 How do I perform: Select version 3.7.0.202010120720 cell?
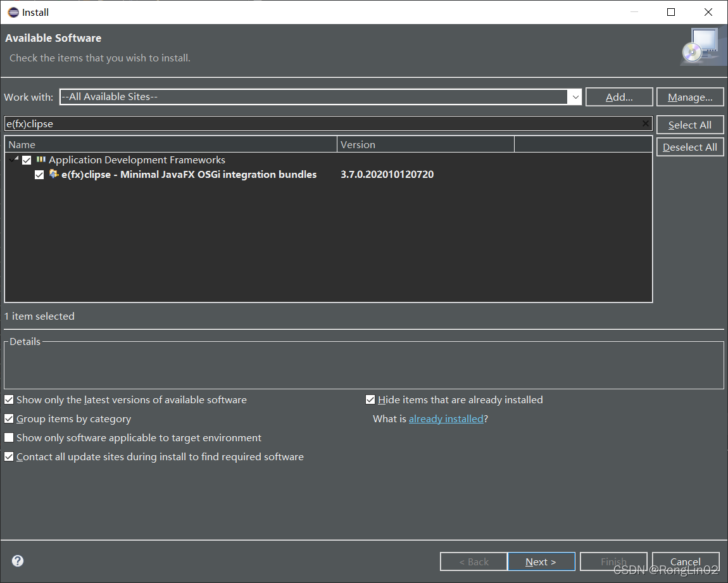pyautogui.click(x=387, y=175)
